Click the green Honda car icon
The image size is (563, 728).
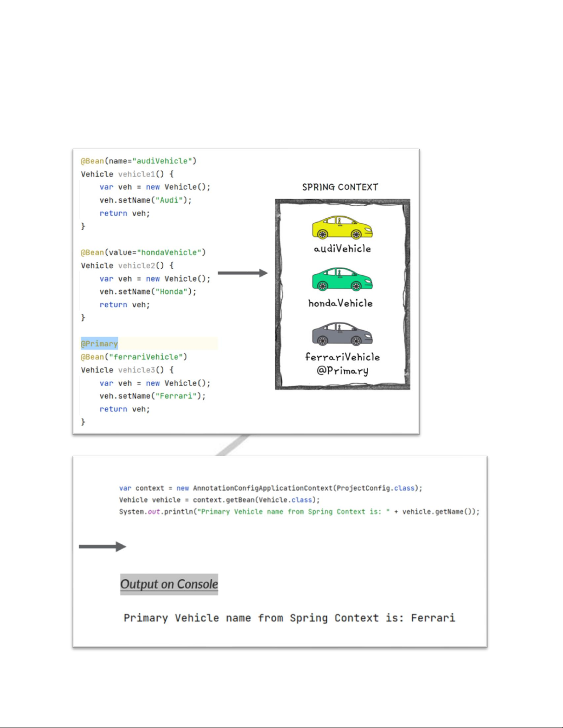coord(342,279)
